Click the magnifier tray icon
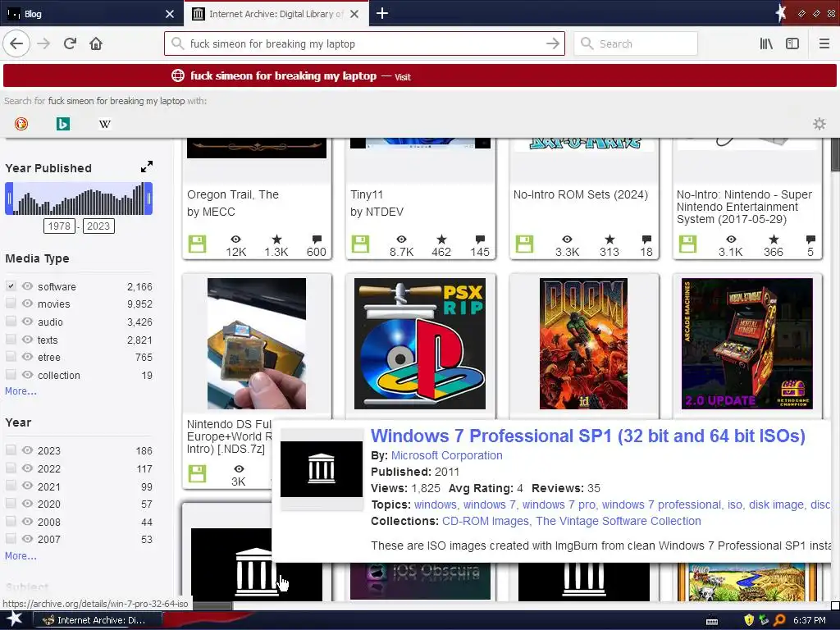 (x=780, y=620)
